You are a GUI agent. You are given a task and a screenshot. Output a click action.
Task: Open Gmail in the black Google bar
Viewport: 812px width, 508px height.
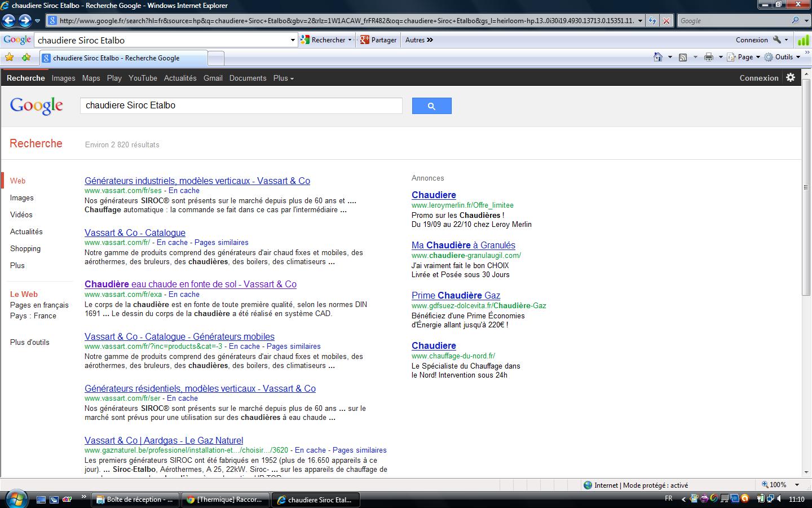[x=213, y=78]
